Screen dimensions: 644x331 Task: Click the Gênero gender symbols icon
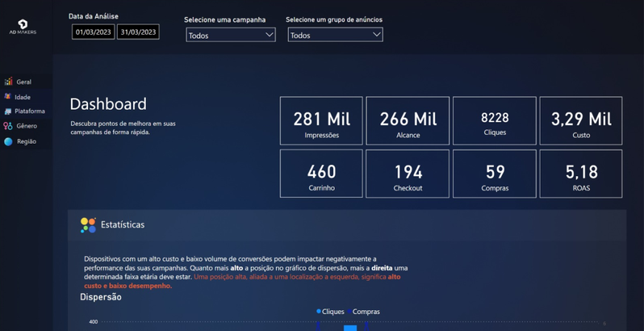[x=8, y=126]
